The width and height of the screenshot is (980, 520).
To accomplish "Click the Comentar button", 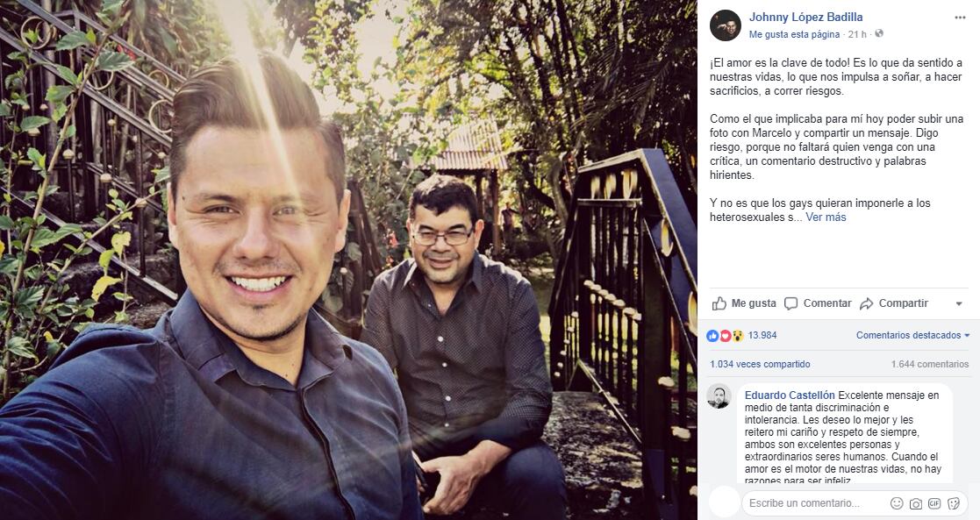I will click(x=818, y=303).
